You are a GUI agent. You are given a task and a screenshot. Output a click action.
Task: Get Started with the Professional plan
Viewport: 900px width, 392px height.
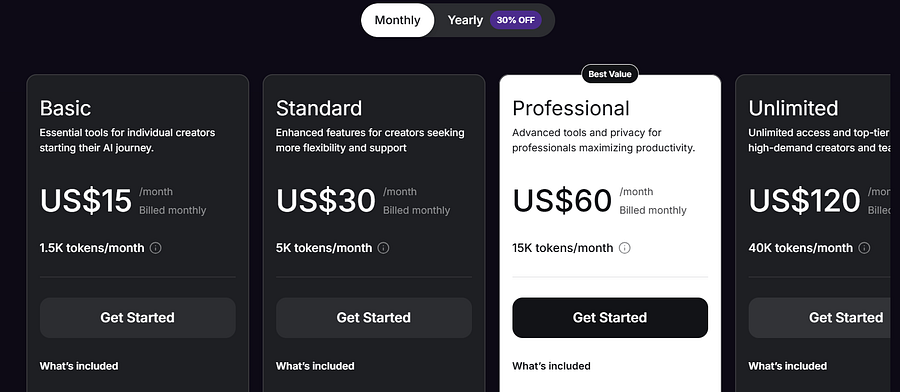tap(610, 317)
